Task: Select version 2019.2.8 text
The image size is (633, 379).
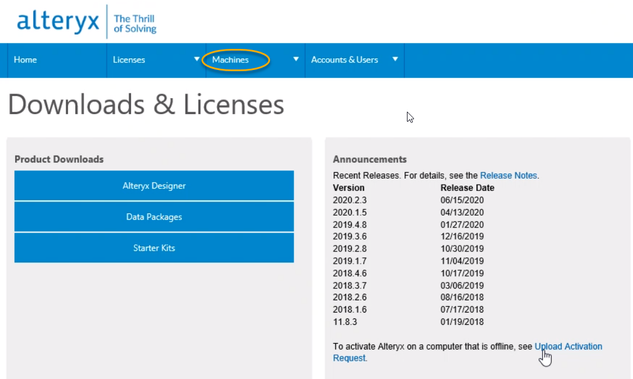Action: [x=350, y=249]
